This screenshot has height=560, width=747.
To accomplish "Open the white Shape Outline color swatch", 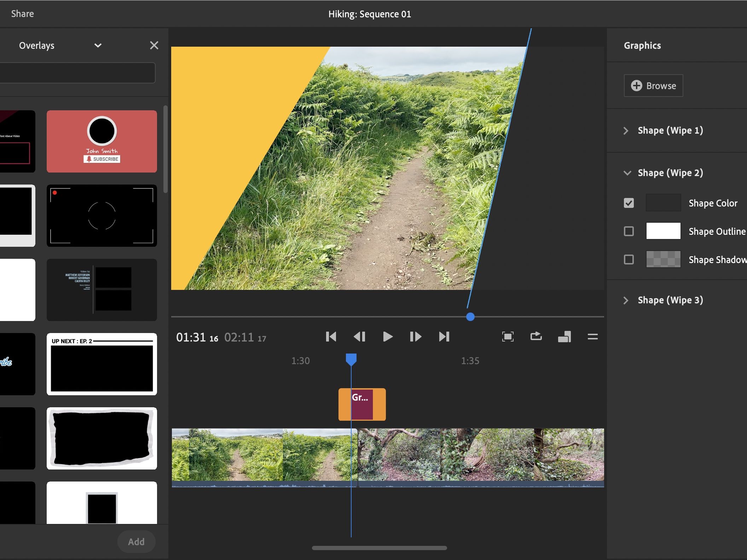I will (663, 231).
